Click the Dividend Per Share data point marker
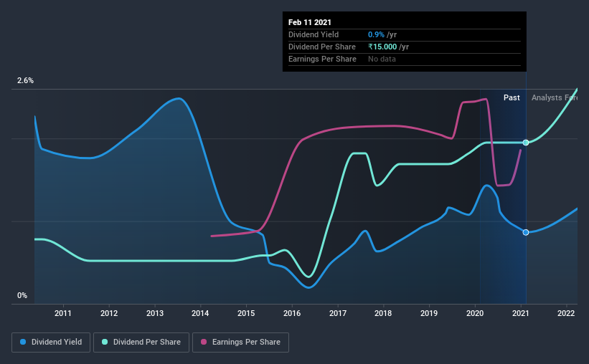 pyautogui.click(x=526, y=143)
